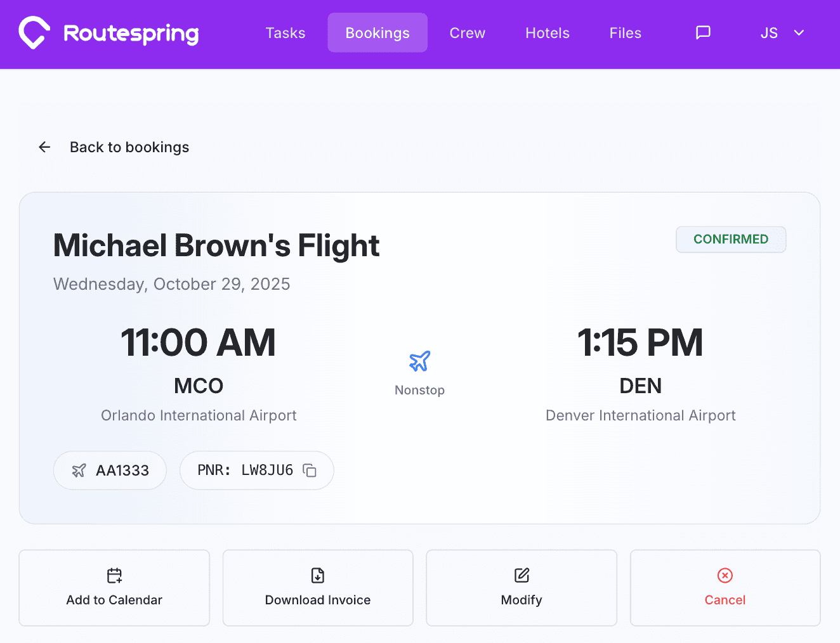Switch to the Bookings tab
The image size is (840, 643).
[x=377, y=32]
